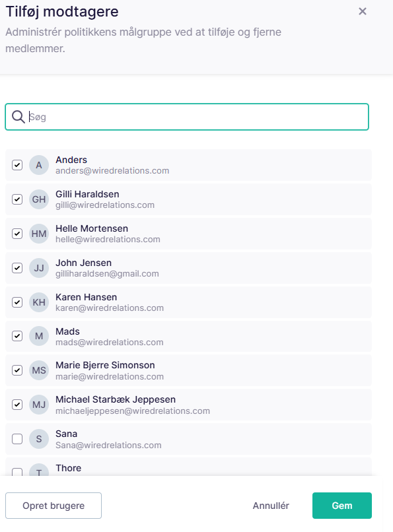393x532 pixels.
Task: Click the HM avatar for Helle Mortensen
Action: [x=39, y=234]
